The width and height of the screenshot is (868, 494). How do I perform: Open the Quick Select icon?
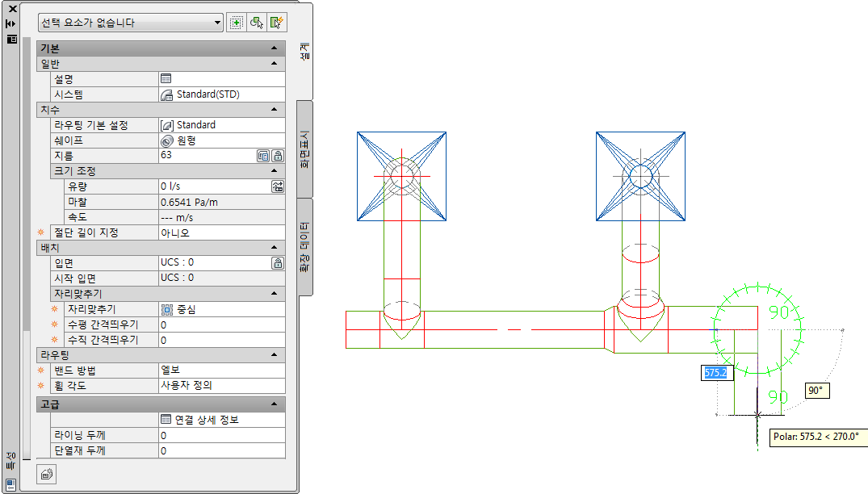click(277, 23)
